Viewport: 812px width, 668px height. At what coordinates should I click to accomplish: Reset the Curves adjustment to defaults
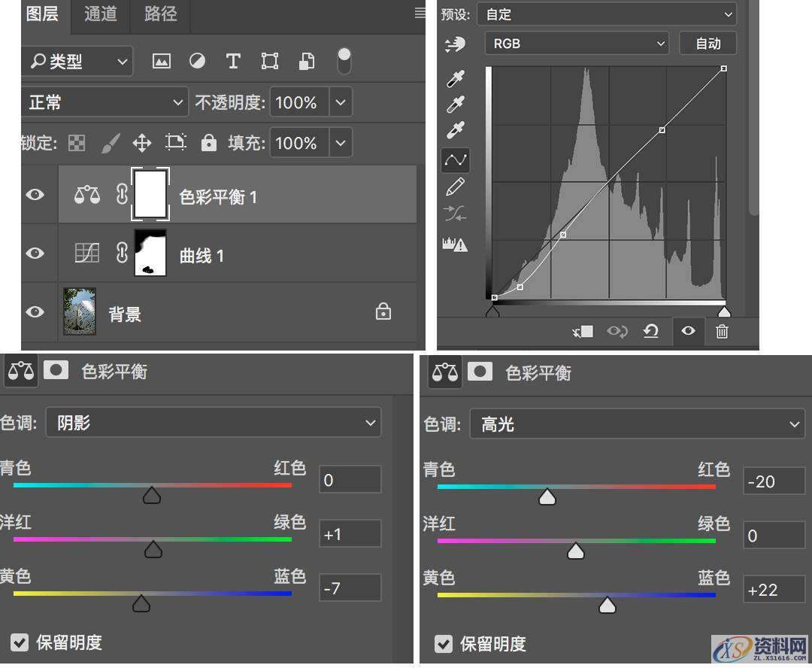tap(651, 331)
